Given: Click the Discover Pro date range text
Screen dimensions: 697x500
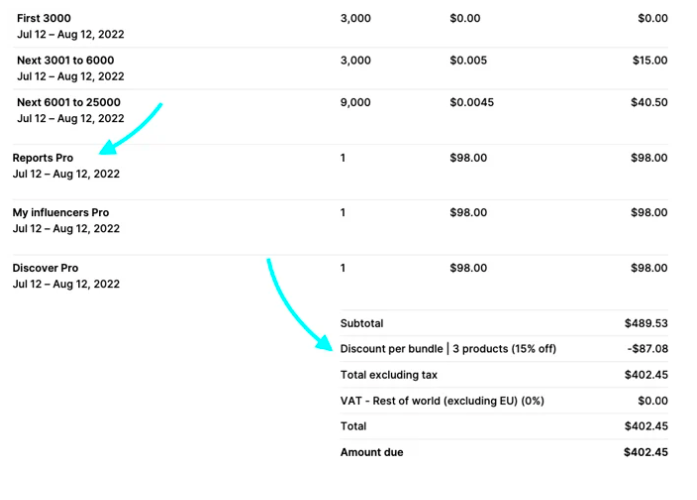Looking at the screenshot, I should [x=66, y=284].
